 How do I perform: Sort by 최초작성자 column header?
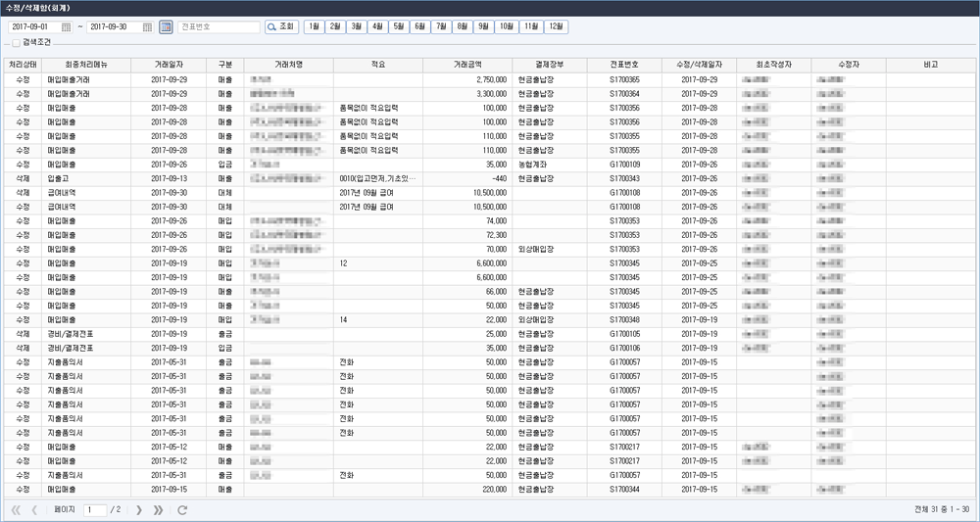click(x=774, y=65)
